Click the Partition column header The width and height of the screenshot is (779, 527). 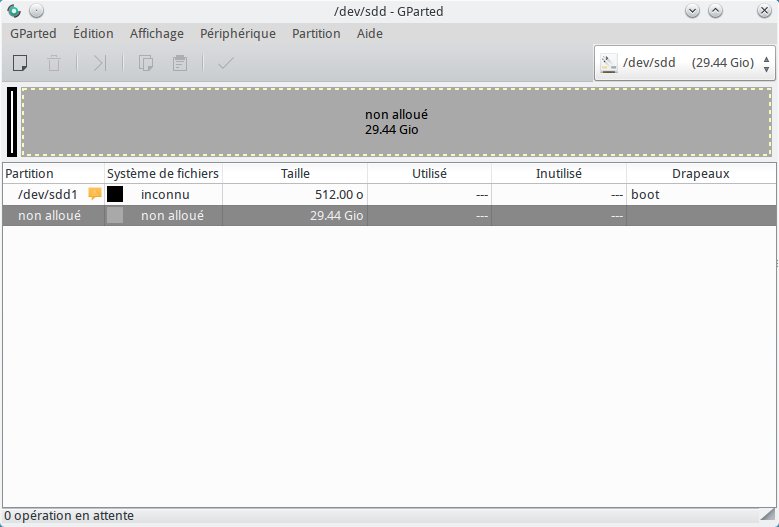click(x=54, y=173)
